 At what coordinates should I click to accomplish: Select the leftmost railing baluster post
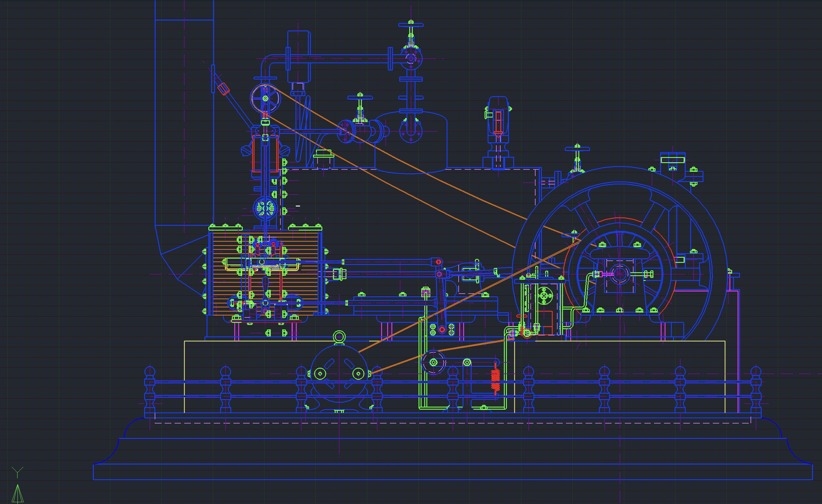click(150, 390)
